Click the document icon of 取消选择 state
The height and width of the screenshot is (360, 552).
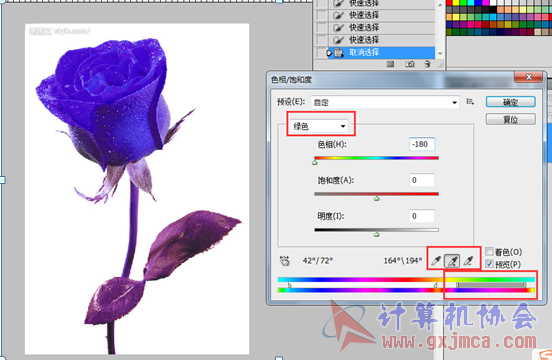(x=338, y=53)
